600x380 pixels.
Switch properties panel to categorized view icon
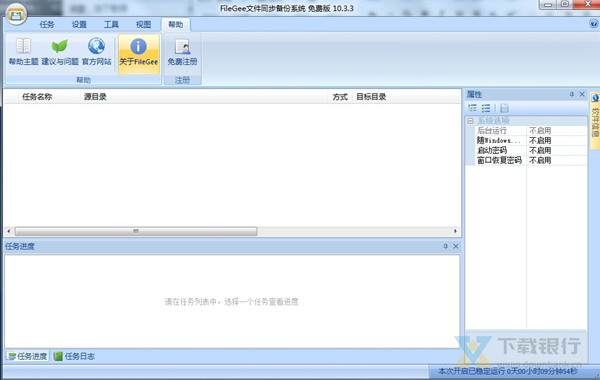[x=472, y=108]
